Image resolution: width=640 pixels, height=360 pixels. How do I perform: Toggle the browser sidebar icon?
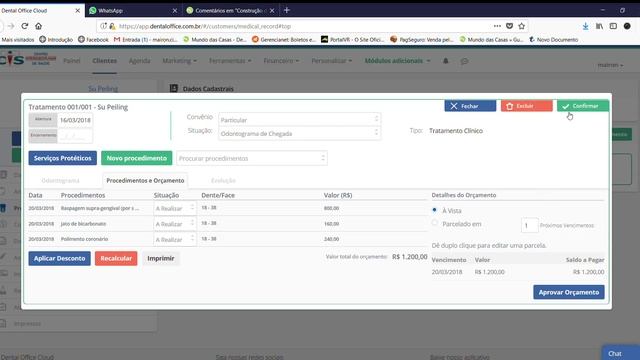tap(613, 26)
